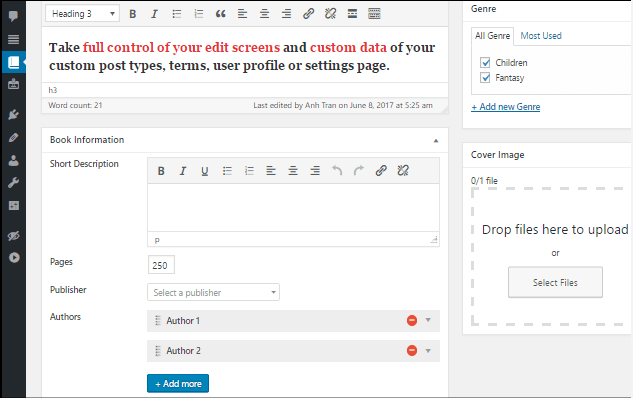Italicize text in Short Description editor

coord(183,171)
